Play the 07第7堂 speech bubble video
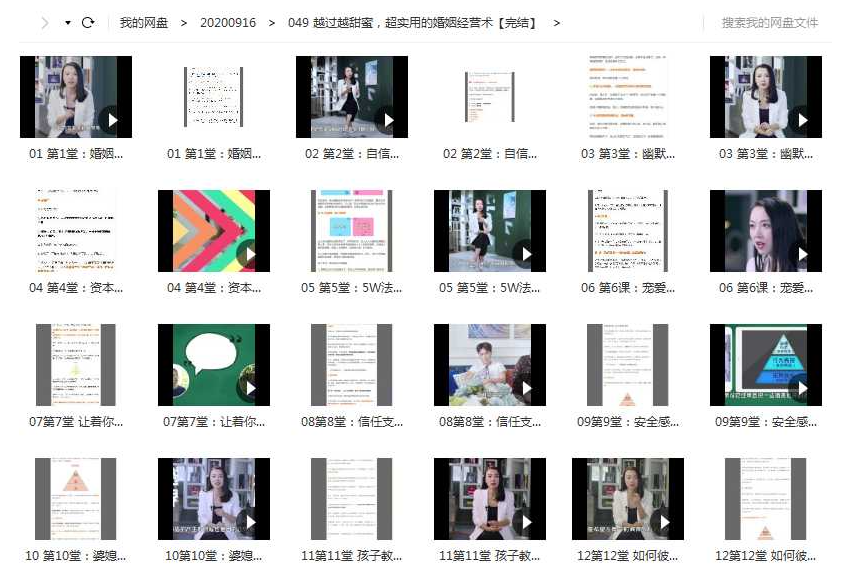The height and width of the screenshot is (570, 850). pos(213,365)
